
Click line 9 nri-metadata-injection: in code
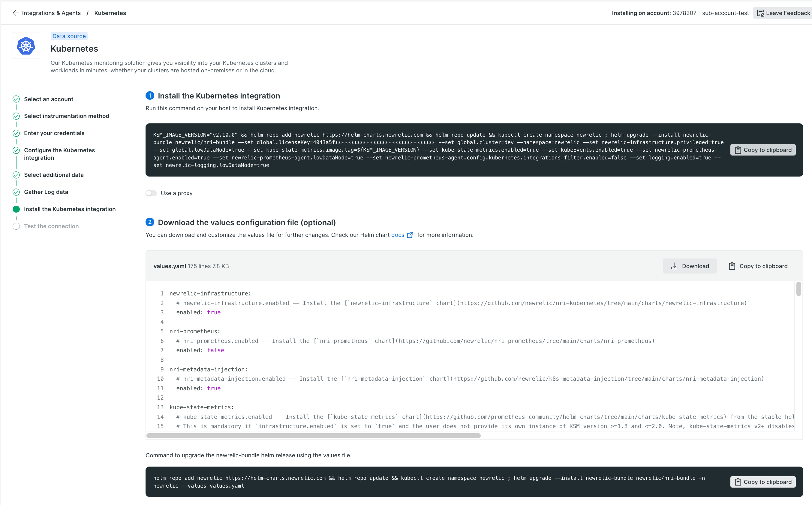click(209, 369)
